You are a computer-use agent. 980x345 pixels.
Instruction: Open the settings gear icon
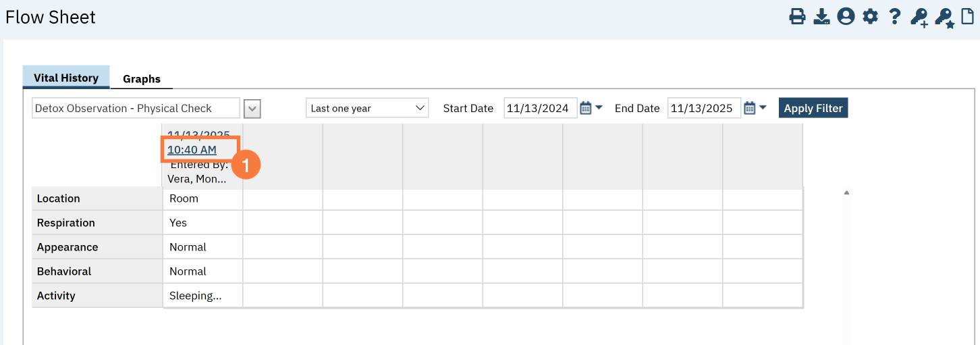(x=870, y=17)
